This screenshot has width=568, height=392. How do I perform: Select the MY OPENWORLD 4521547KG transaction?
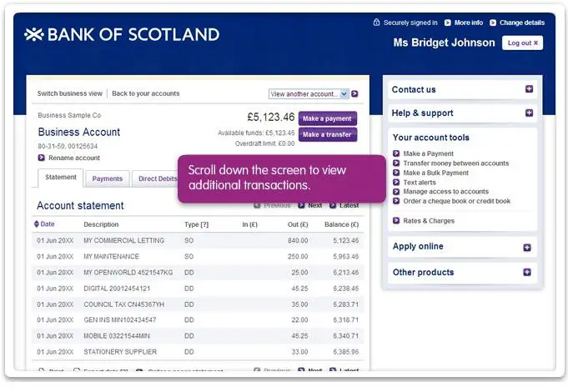[x=198, y=272]
